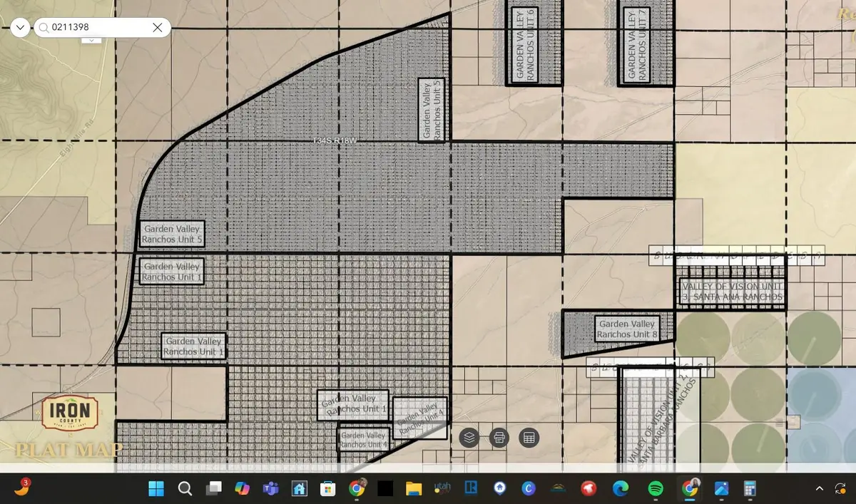Open Microsoft Store from taskbar
856x504 pixels.
(x=327, y=488)
